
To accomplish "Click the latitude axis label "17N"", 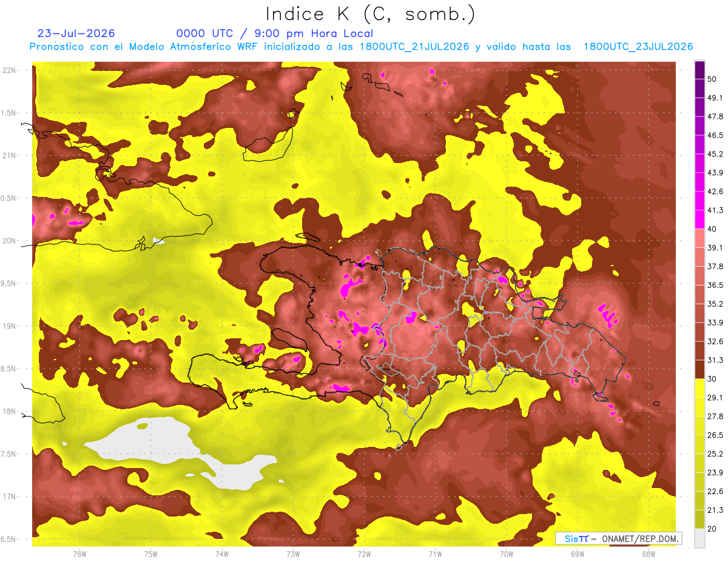I will (9, 497).
